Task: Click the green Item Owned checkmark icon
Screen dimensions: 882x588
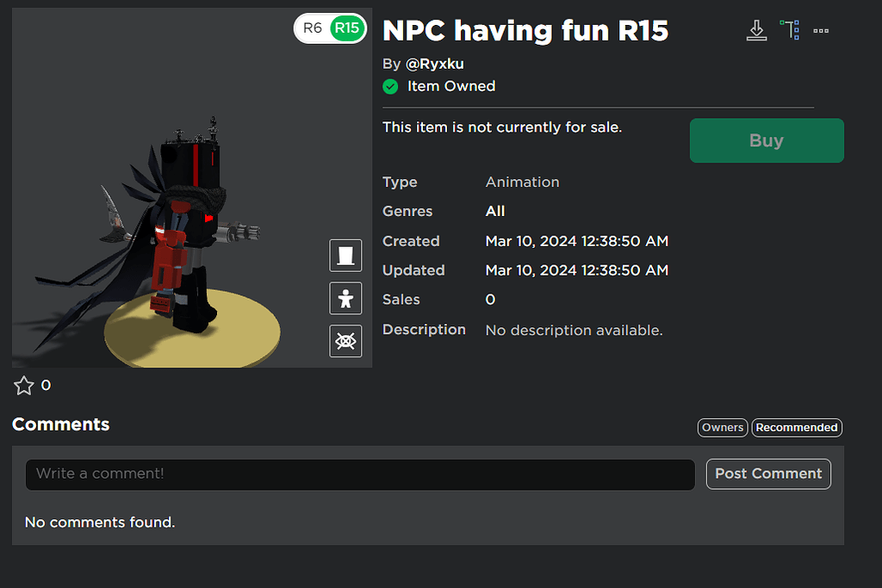Action: point(390,86)
